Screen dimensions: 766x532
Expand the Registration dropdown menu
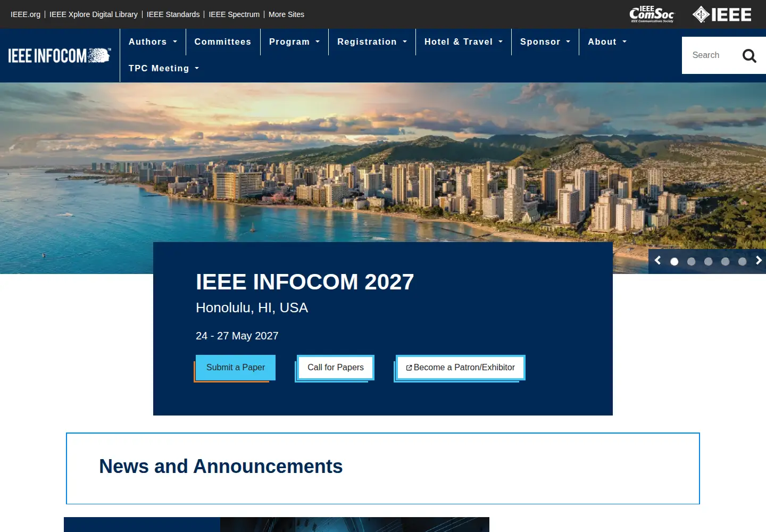click(372, 42)
